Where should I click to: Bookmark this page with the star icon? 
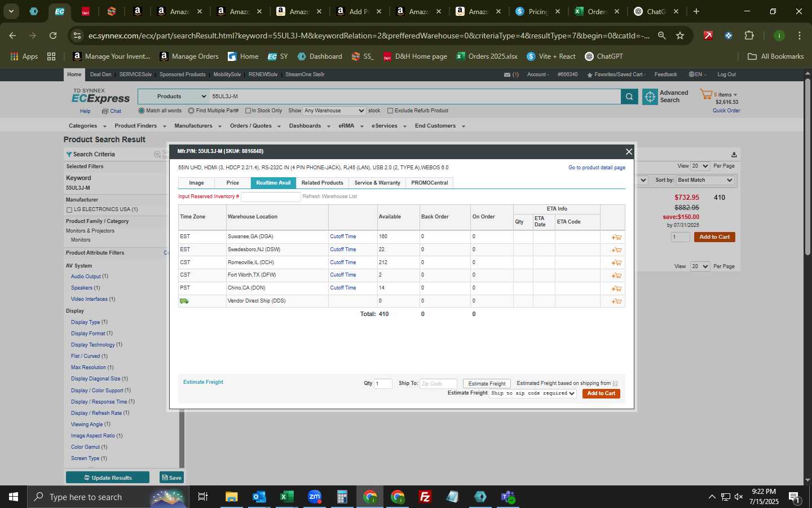680,36
